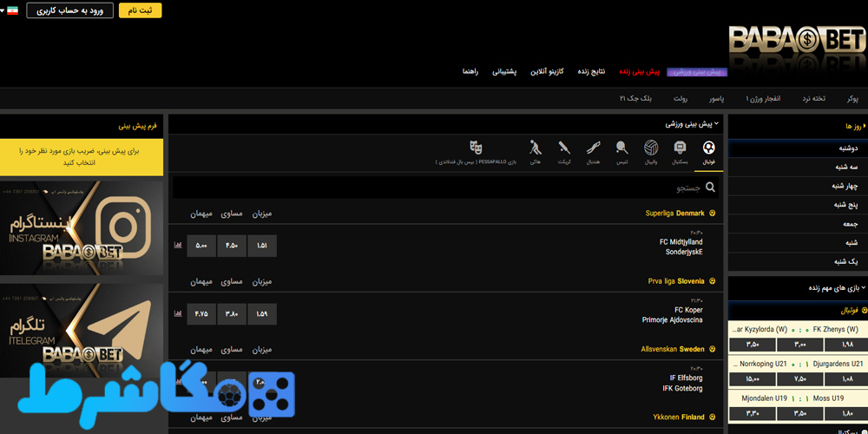Select جمعه in the days list
Image resolution: width=868 pixels, height=434 pixels.
(x=798, y=224)
